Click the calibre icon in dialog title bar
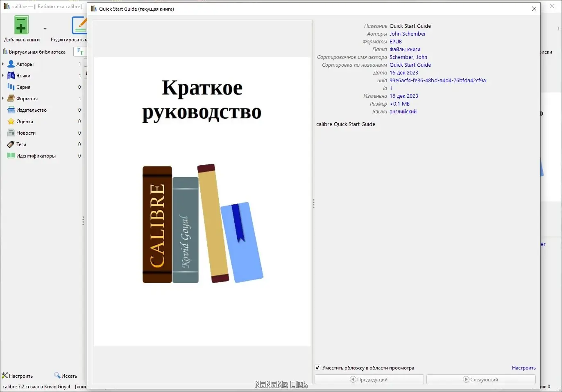The width and height of the screenshot is (562, 392). [94, 9]
